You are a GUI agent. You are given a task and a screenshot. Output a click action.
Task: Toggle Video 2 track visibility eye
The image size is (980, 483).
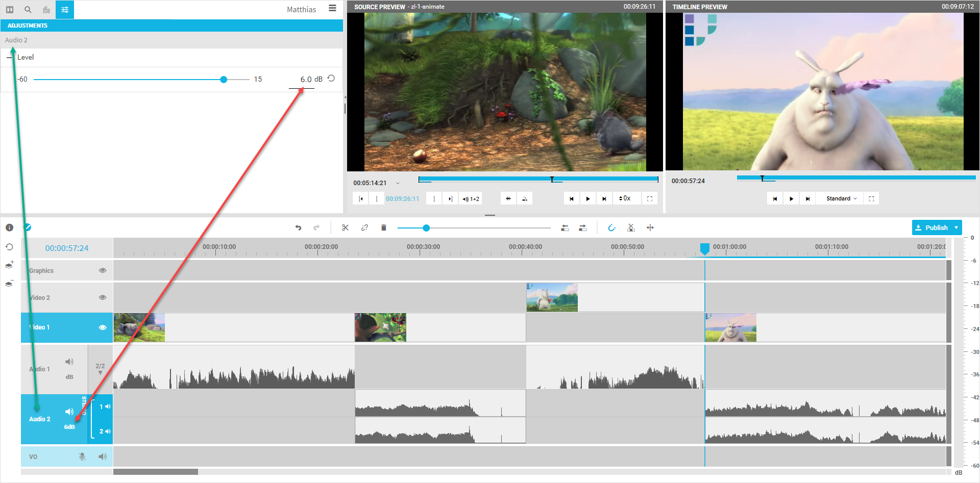(103, 297)
